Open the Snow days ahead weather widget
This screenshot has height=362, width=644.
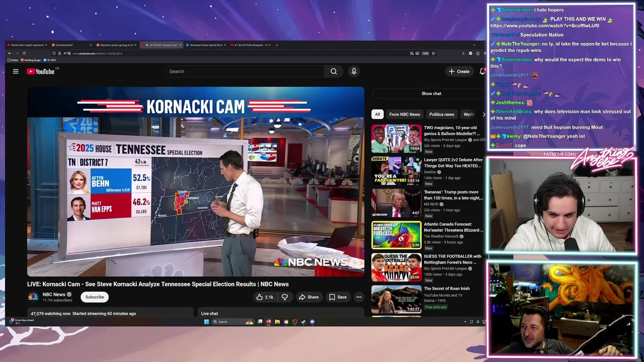pyautogui.click(x=22, y=321)
